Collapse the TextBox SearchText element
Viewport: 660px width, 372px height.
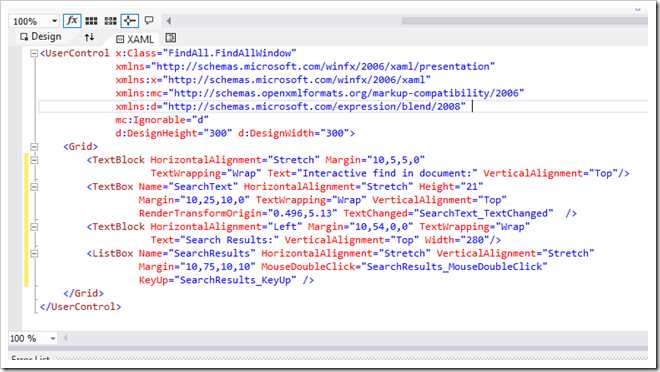pyautogui.click(x=34, y=187)
